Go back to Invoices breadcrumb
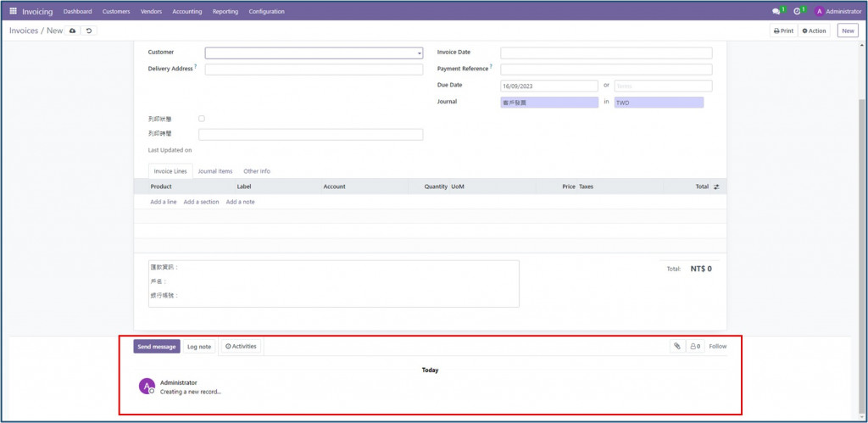This screenshot has width=868, height=423. [x=23, y=31]
